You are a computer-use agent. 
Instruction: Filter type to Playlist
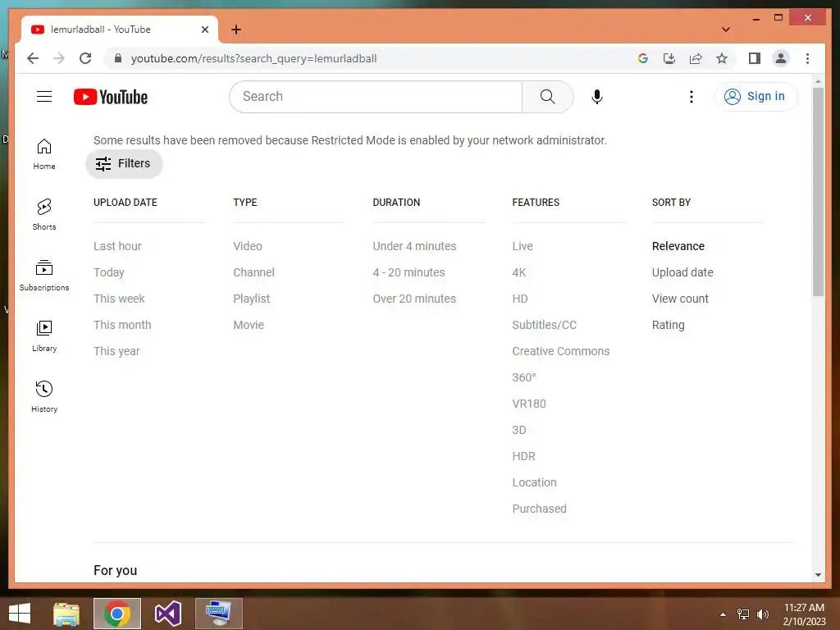pyautogui.click(x=251, y=299)
